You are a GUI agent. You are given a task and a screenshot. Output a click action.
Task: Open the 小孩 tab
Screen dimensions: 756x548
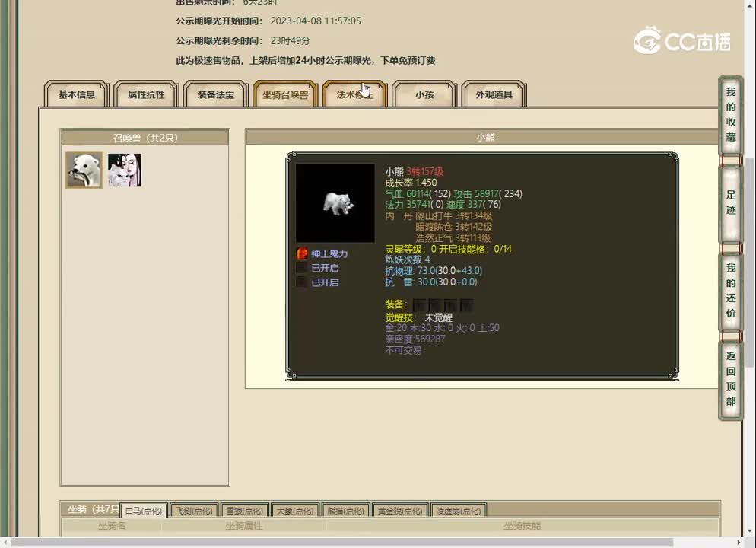[424, 94]
